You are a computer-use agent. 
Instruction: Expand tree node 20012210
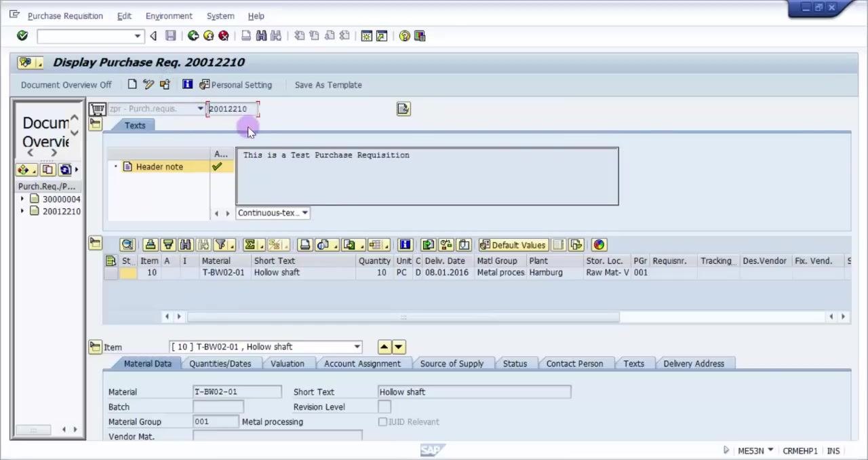22,212
